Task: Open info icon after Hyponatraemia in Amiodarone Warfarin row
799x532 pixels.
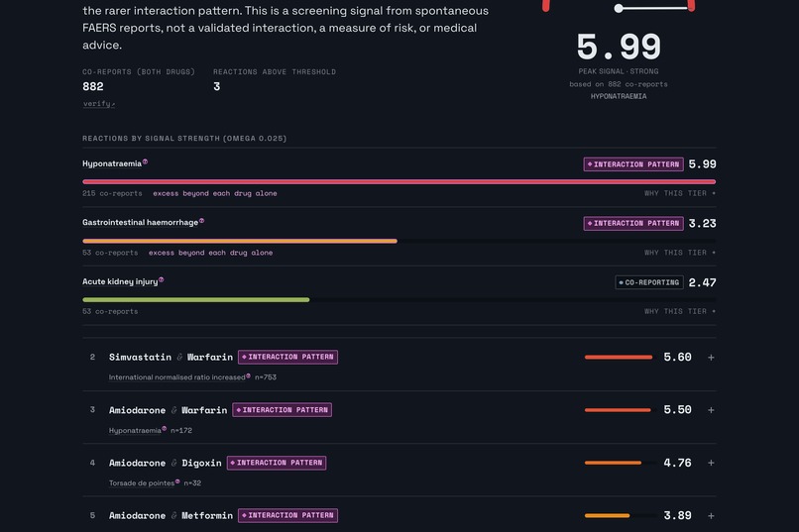Action: click(165, 429)
